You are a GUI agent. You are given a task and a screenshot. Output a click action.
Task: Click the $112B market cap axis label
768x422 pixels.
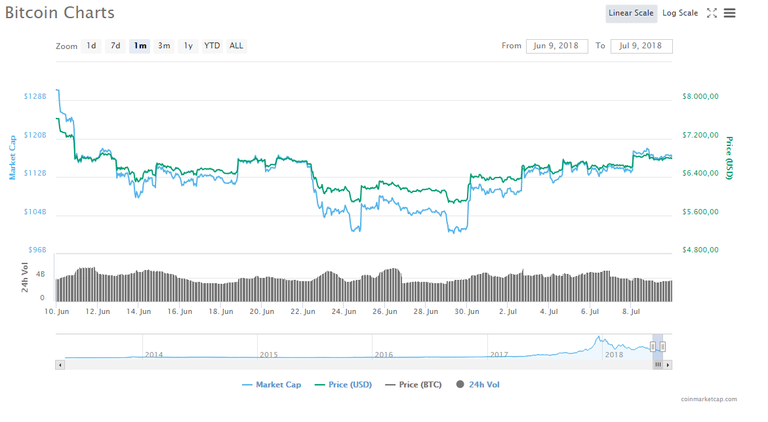(35, 173)
